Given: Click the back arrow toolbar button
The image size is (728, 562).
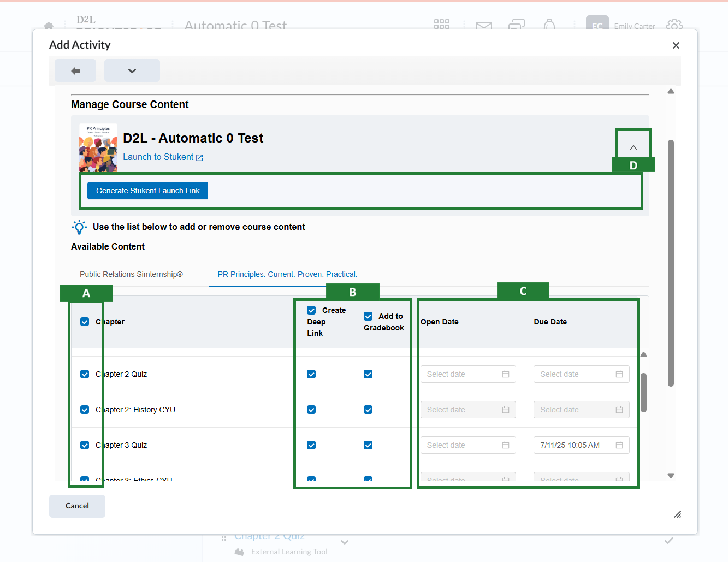Looking at the screenshot, I should pyautogui.click(x=75, y=71).
